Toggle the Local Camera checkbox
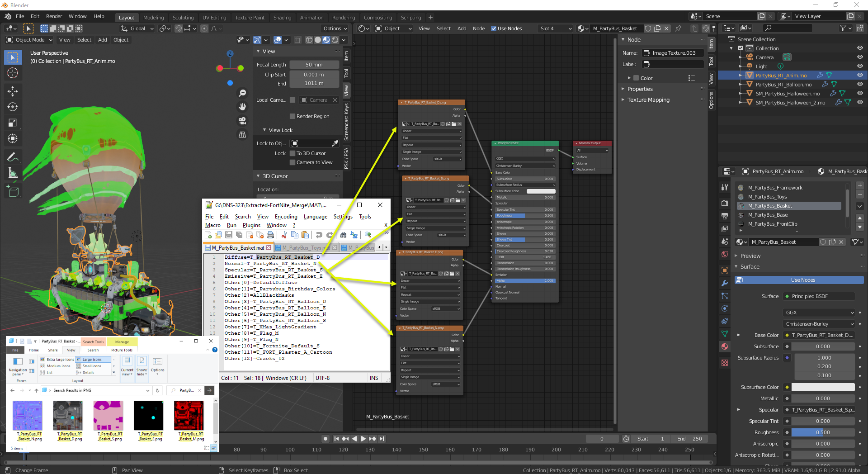The height and width of the screenshot is (474, 868). tap(292, 100)
